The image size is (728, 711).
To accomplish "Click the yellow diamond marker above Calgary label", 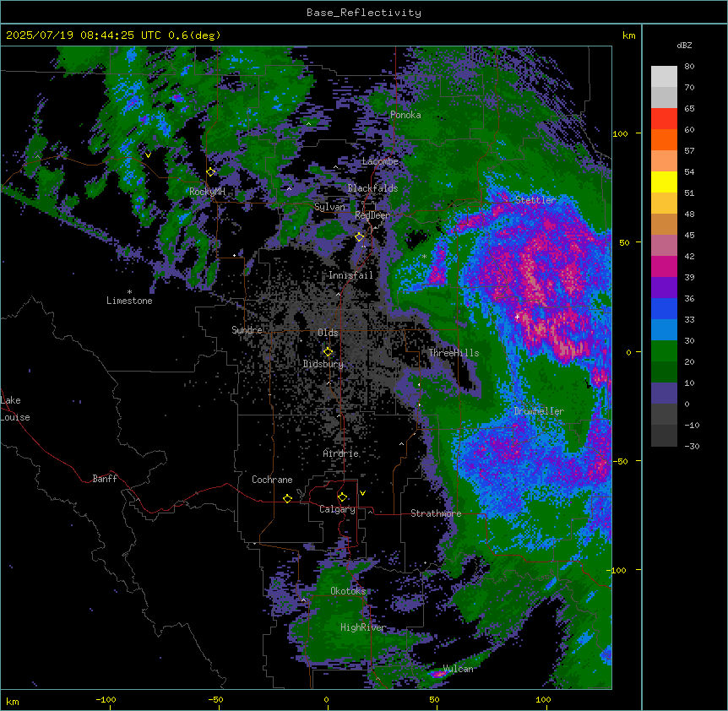I will (x=343, y=497).
